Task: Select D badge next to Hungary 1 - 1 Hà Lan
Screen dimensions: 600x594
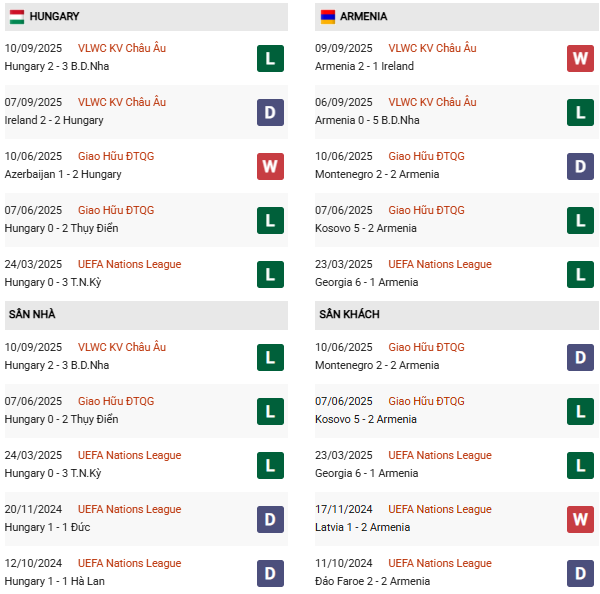Action: pyautogui.click(x=270, y=573)
